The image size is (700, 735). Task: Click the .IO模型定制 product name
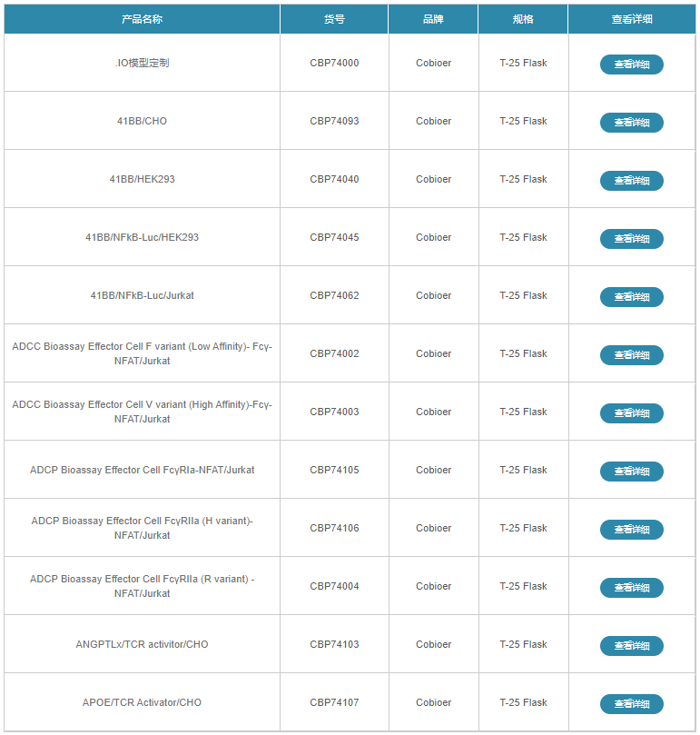(142, 63)
